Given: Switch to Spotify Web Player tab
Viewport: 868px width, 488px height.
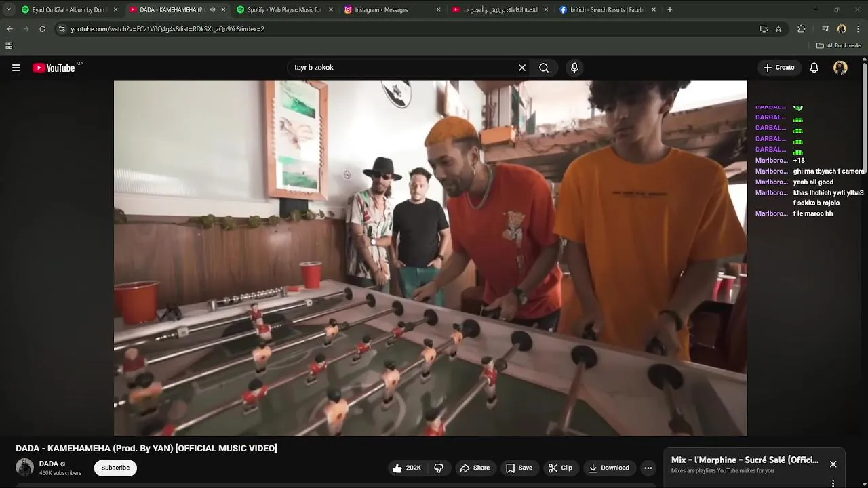Looking at the screenshot, I should coord(283,9).
